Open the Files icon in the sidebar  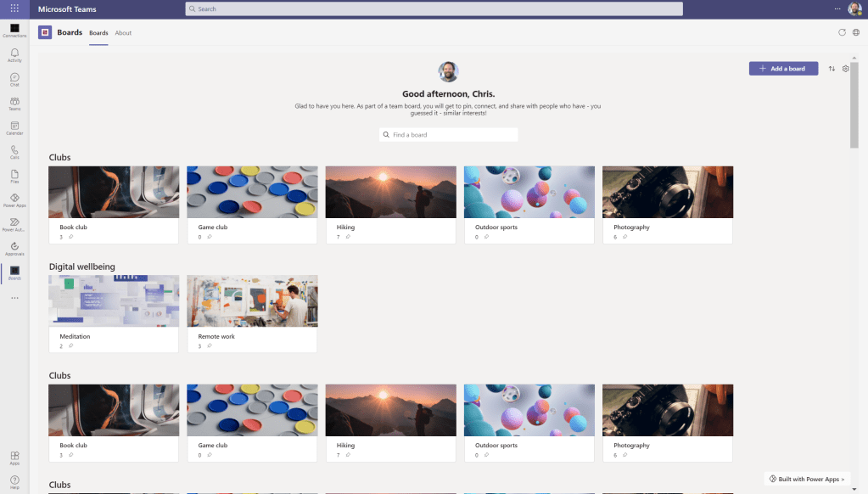click(x=14, y=176)
